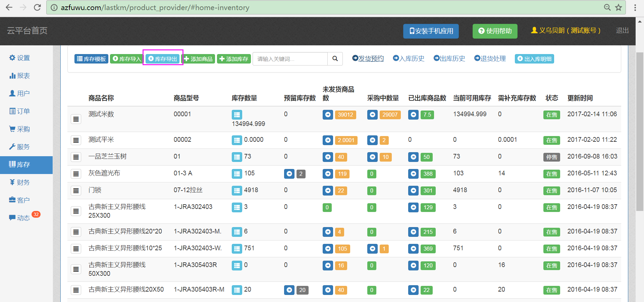The height and width of the screenshot is (302, 644).
Task: Select 库存 in the sidebar
Action: pyautogui.click(x=26, y=165)
